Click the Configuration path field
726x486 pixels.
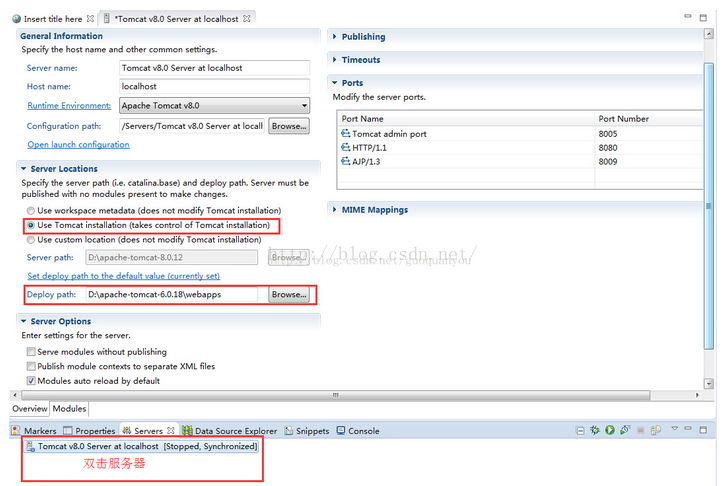tap(192, 126)
